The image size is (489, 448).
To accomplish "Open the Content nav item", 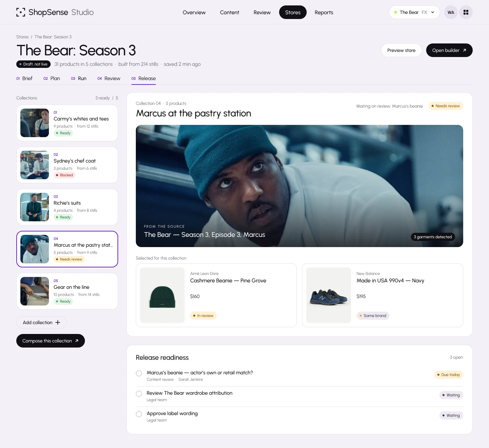I will pyautogui.click(x=230, y=12).
